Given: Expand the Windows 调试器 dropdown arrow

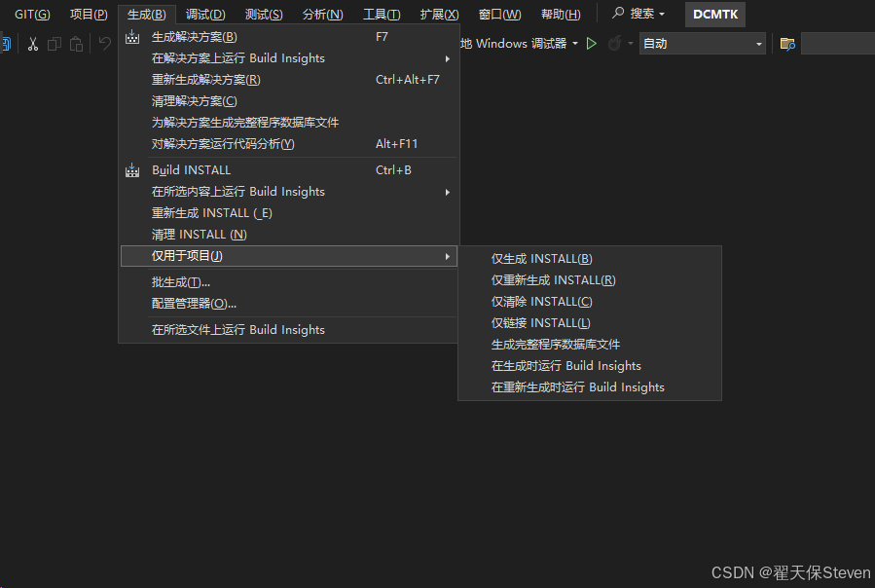Looking at the screenshot, I should (575, 44).
